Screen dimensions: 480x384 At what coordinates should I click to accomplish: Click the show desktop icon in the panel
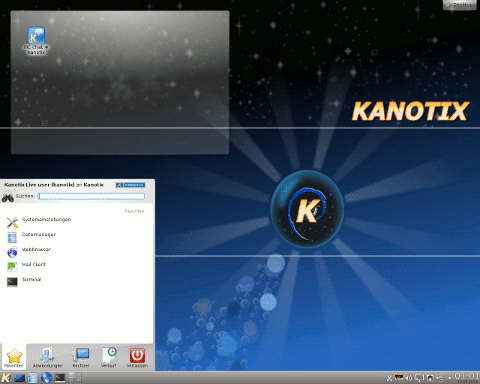19,378
